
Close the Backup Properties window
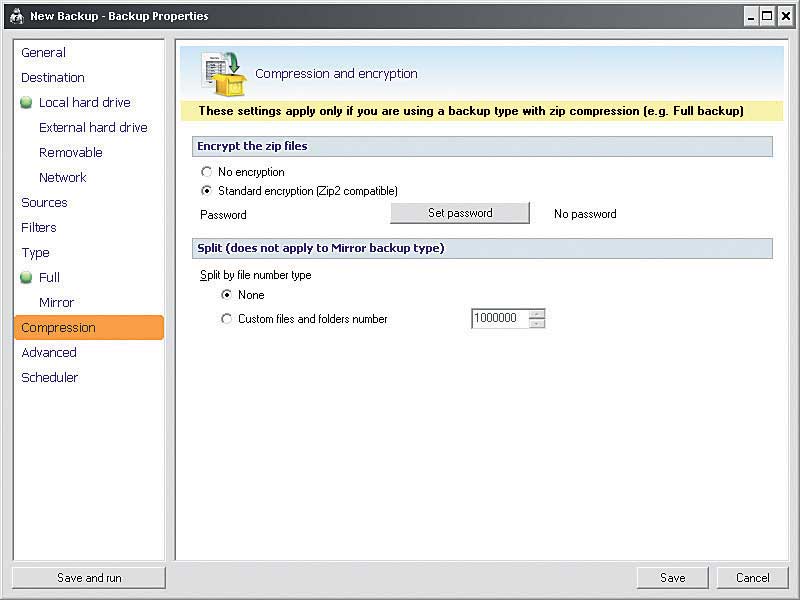pyautogui.click(x=785, y=16)
